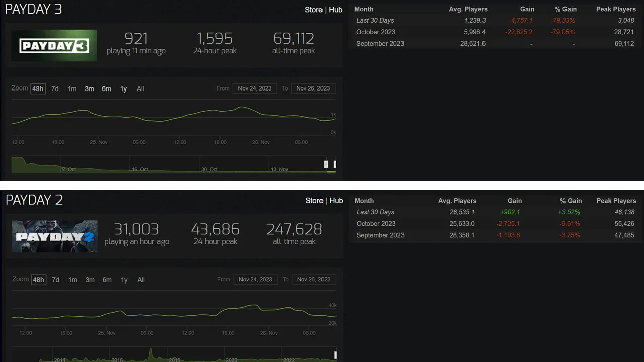Click PAYDAY 2 average players 28,358.1
The width and height of the screenshot is (644, 362).
pyautogui.click(x=462, y=235)
